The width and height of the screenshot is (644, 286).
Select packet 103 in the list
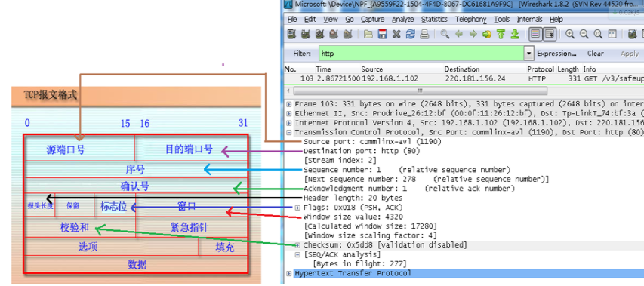(464, 78)
